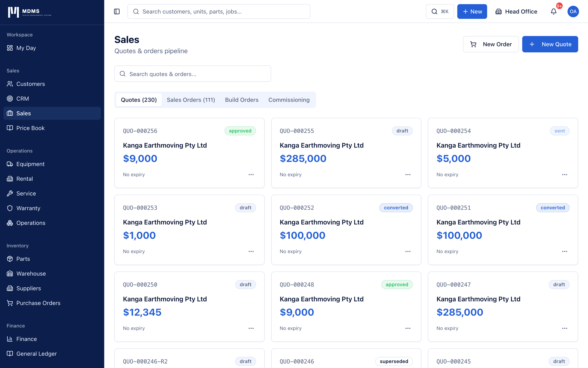Open Suppliers list

pyautogui.click(x=52, y=288)
